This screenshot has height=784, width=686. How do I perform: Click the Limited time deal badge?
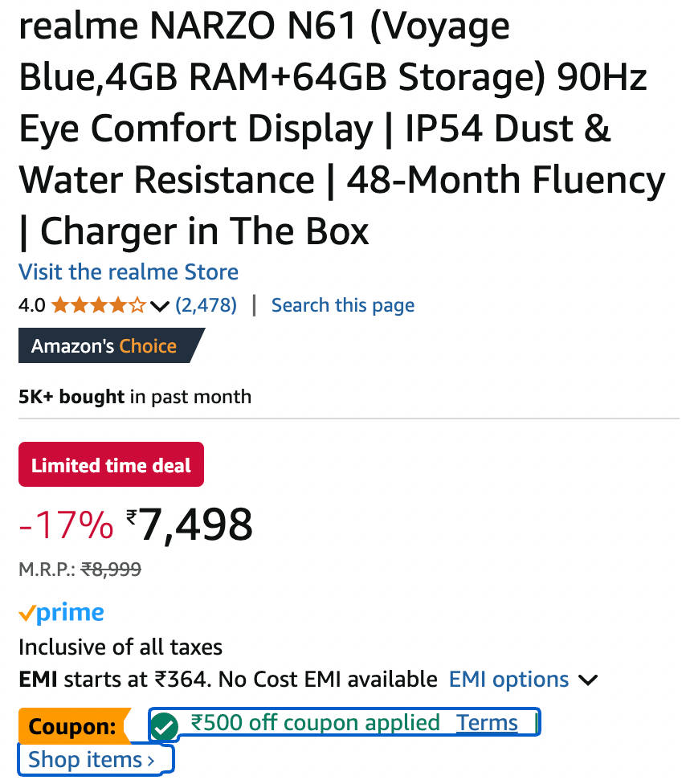coord(111,465)
